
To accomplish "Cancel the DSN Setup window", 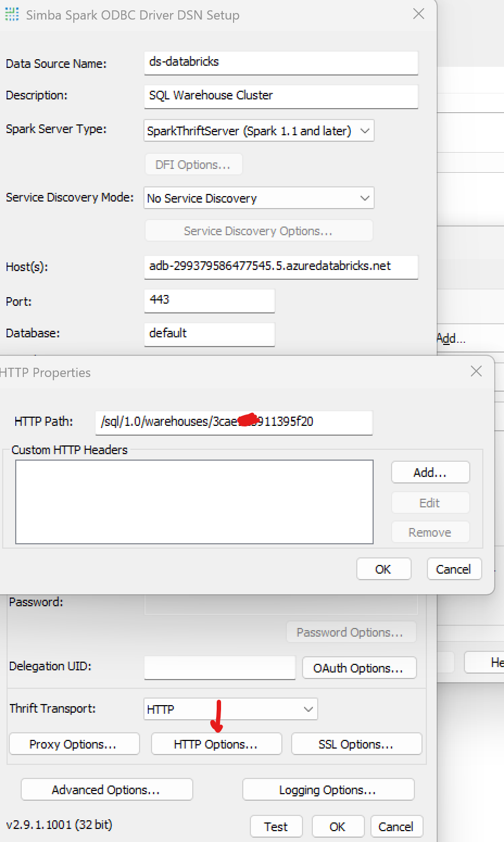I will 396,827.
